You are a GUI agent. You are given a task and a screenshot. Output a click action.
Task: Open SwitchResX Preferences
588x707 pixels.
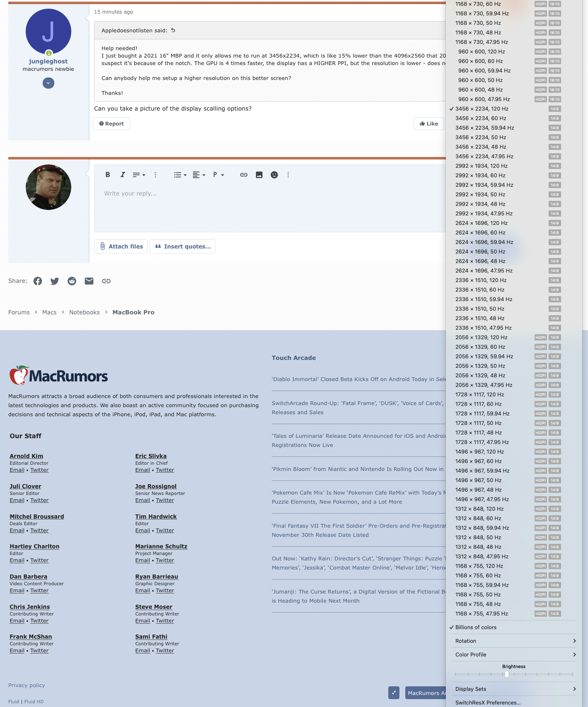(514, 703)
